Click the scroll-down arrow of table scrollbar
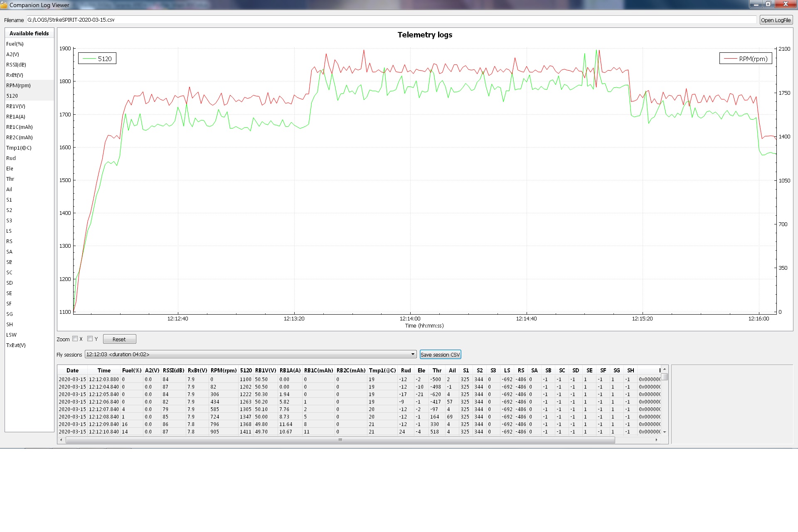This screenshot has height=532, width=798. coord(665,432)
